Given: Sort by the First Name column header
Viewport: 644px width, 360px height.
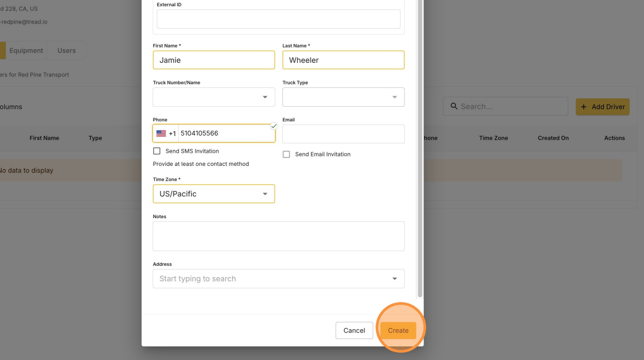Looking at the screenshot, I should pyautogui.click(x=44, y=138).
